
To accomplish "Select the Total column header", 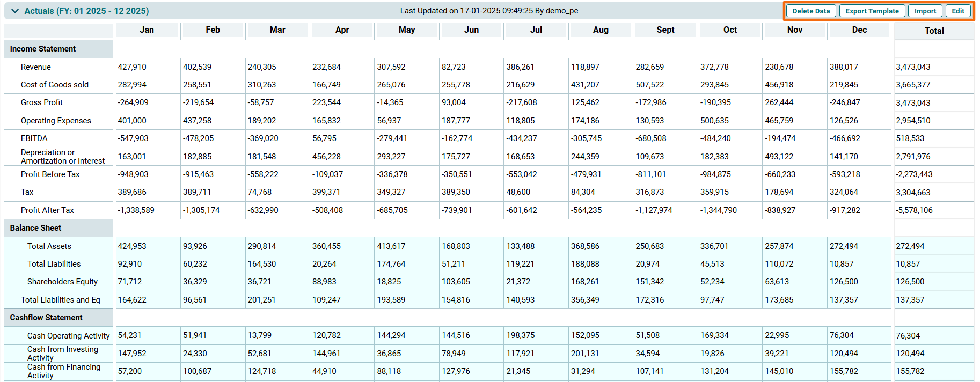I will 934,31.
